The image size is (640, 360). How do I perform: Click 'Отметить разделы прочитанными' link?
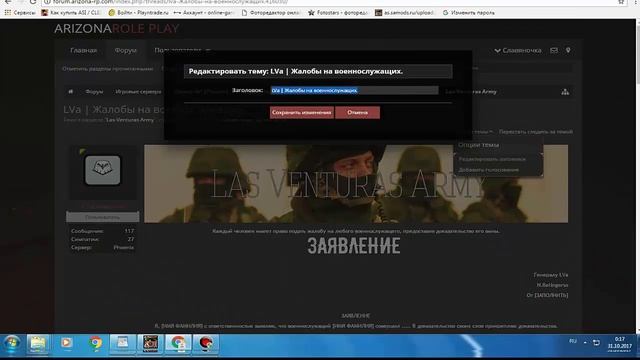(x=108, y=69)
